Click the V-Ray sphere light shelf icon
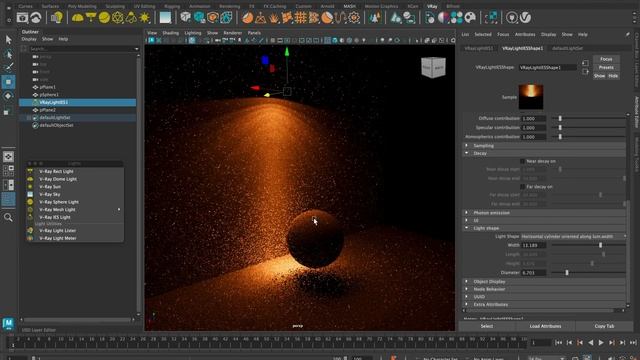The height and width of the screenshot is (360, 640). (104, 18)
